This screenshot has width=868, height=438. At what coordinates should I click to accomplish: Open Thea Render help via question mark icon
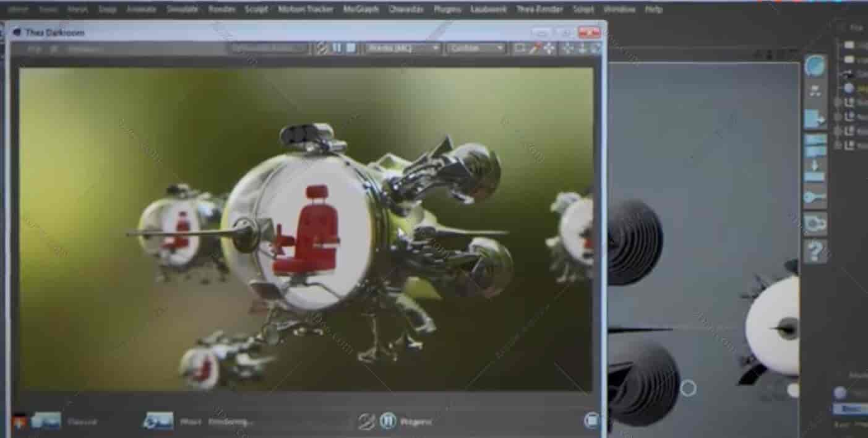click(x=817, y=251)
